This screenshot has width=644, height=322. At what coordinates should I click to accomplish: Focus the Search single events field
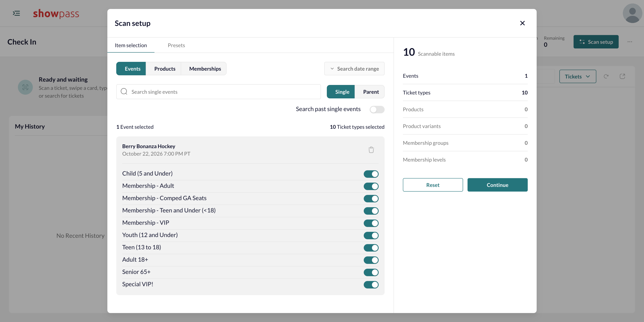[x=218, y=92]
